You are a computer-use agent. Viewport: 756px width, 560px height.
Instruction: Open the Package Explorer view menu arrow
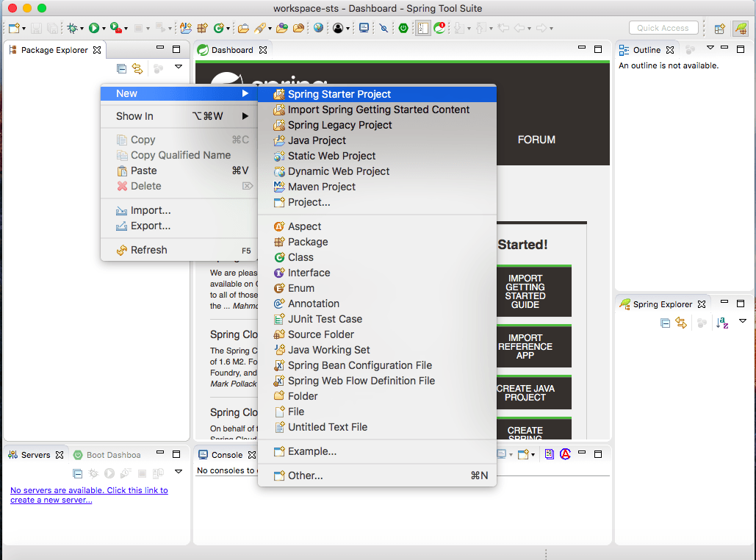pyautogui.click(x=179, y=67)
